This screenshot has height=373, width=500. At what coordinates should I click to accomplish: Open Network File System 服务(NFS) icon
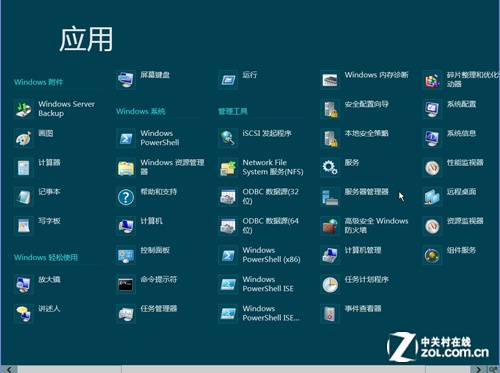coord(228,168)
